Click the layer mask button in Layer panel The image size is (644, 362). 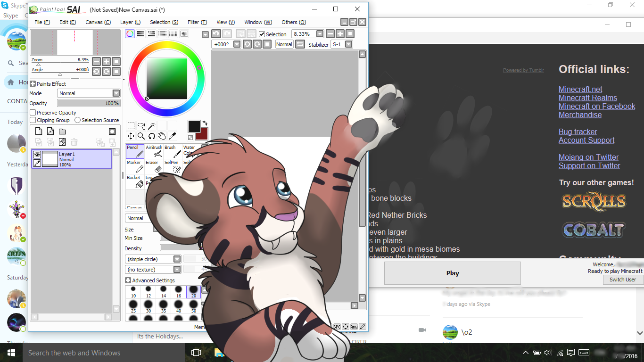pyautogui.click(x=112, y=132)
